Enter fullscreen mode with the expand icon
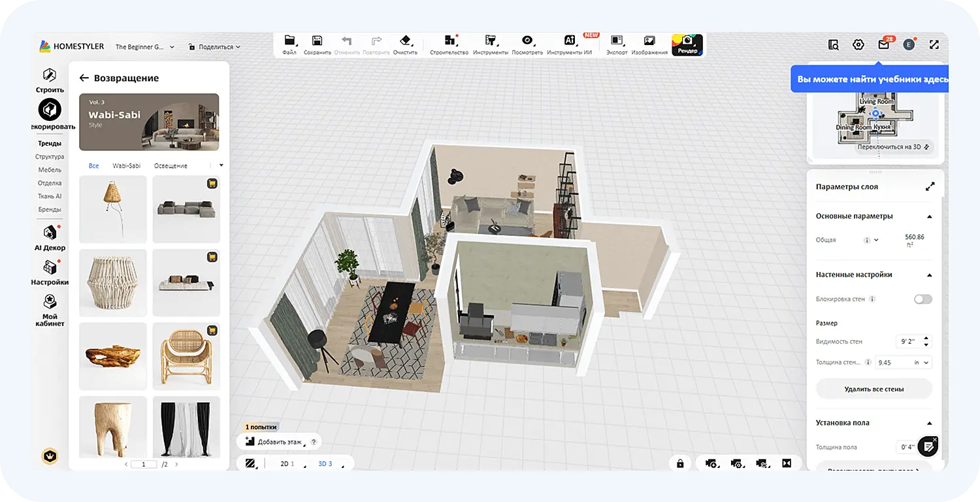 934,45
